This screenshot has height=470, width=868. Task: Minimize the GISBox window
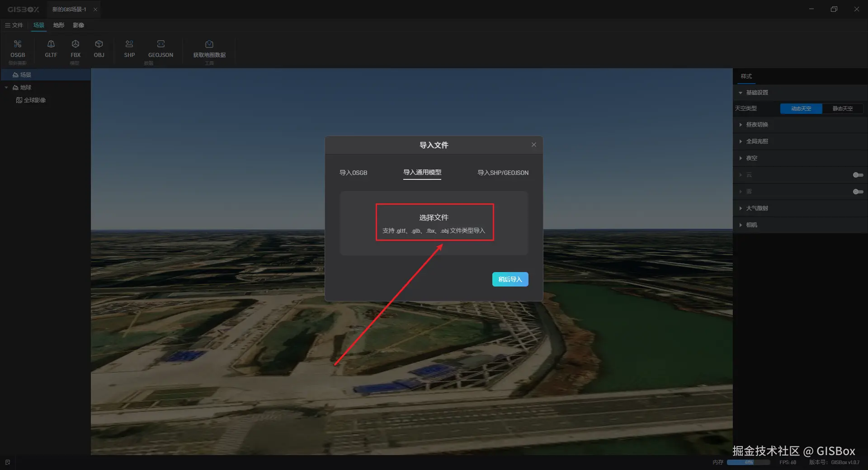(811, 9)
